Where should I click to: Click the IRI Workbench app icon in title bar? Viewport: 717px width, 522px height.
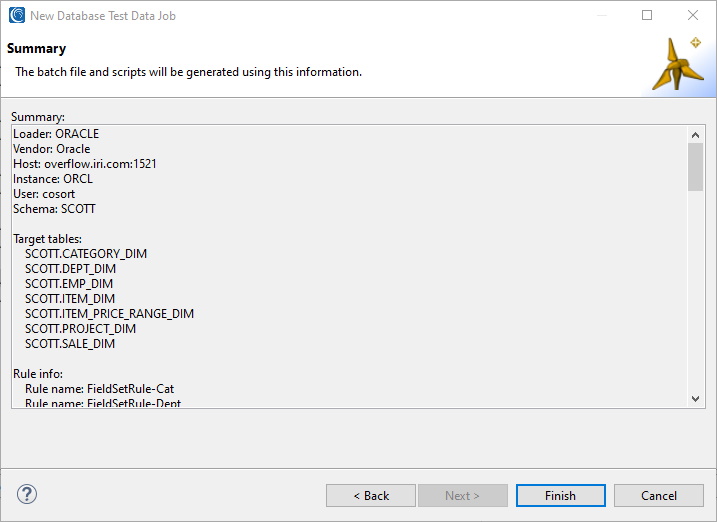pyautogui.click(x=17, y=15)
